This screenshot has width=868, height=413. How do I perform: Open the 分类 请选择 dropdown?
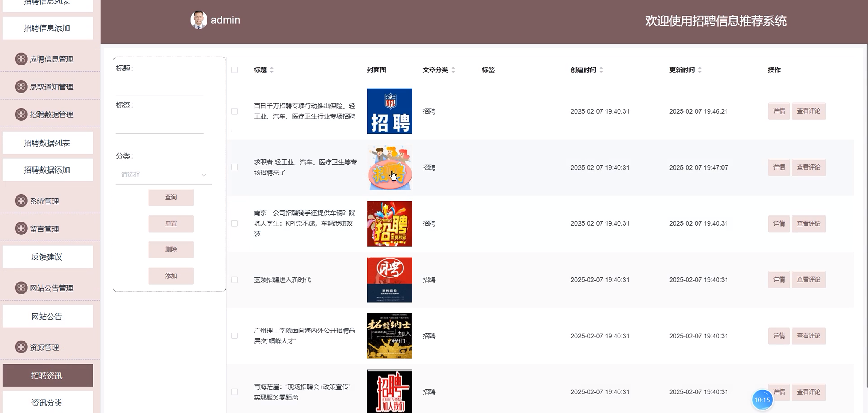164,175
